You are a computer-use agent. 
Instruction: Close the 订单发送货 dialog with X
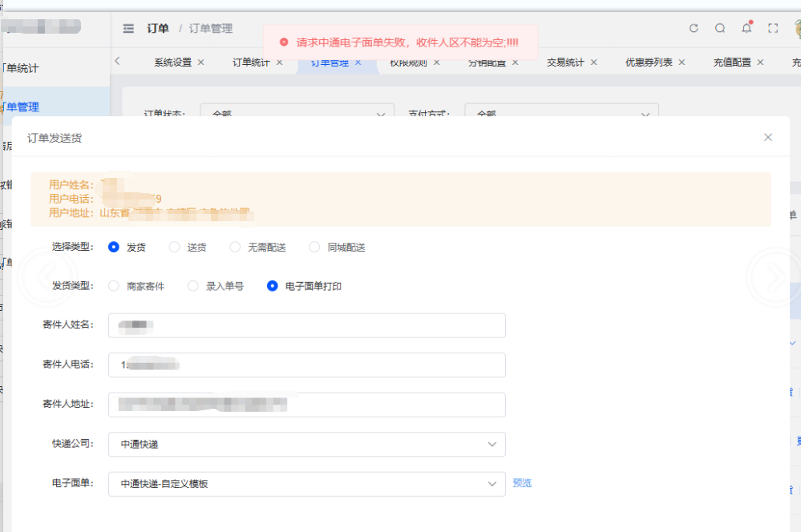[x=768, y=137]
